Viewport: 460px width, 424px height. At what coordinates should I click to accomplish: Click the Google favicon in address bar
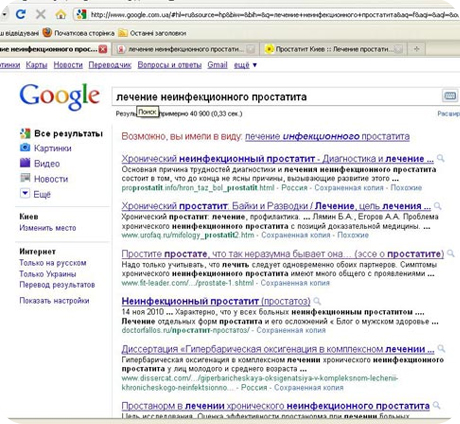[x=81, y=14]
